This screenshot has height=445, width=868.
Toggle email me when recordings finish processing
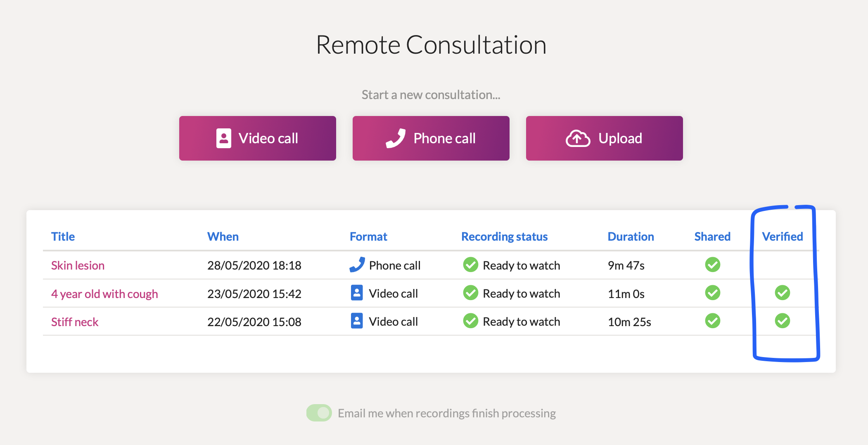[x=319, y=413]
